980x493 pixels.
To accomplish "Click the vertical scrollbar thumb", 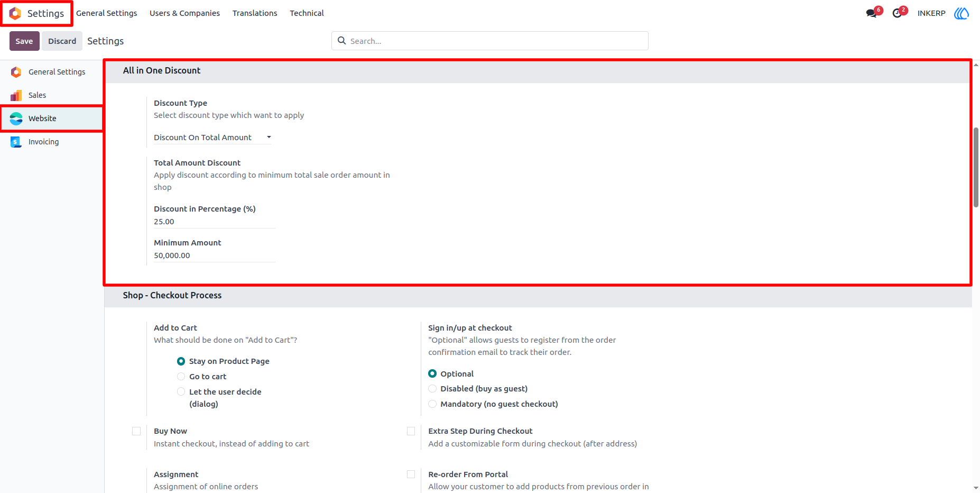I will 976,167.
